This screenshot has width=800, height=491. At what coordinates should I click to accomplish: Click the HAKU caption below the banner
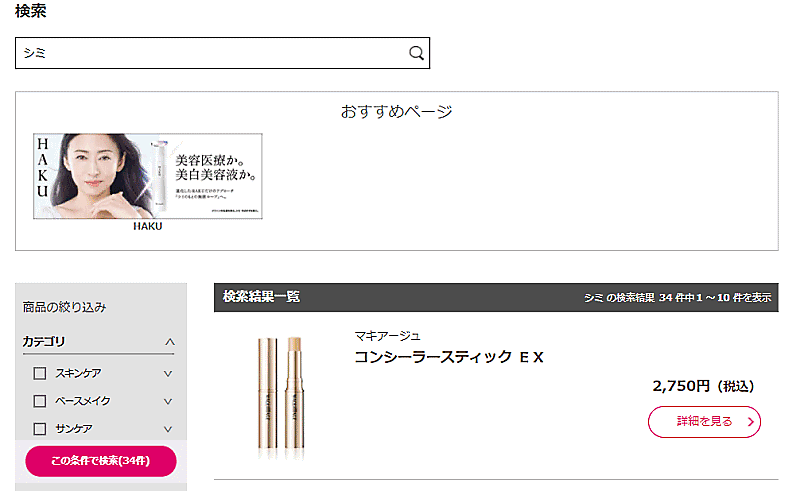point(148,227)
